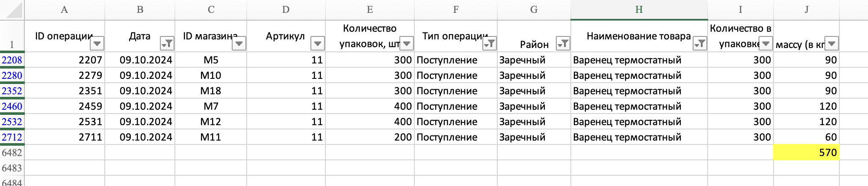This screenshot has width=868, height=186.
Task: Select column H header
Action: coord(639,10)
